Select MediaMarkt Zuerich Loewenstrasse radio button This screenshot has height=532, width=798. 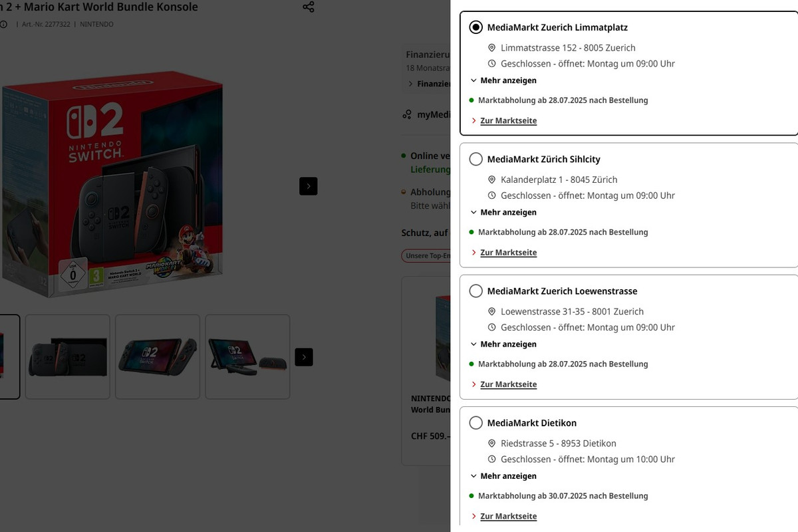[475, 291]
